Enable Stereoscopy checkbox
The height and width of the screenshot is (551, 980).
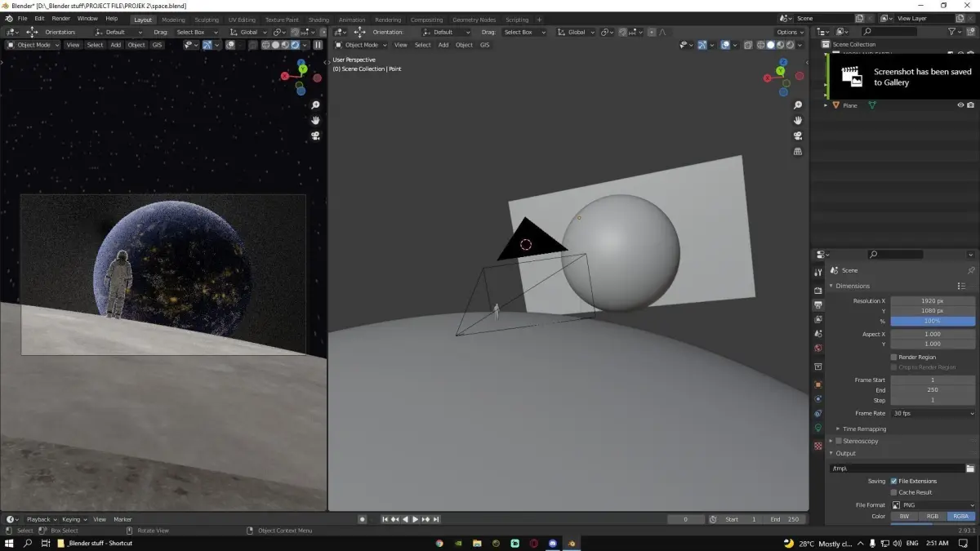click(838, 441)
